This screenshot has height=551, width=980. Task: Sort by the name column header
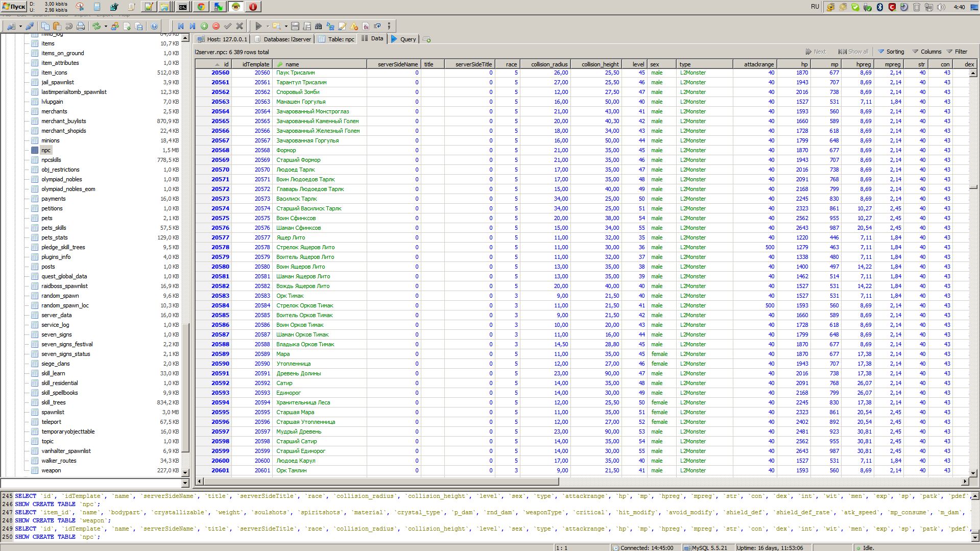[x=320, y=64]
